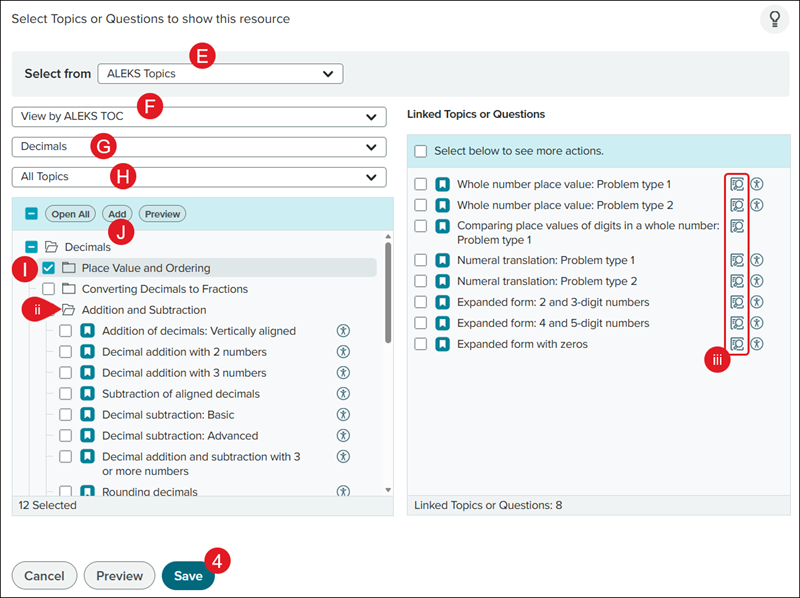Click accessibility icon beside Numeral translation: Problem type 1
This screenshot has width=800, height=598.
coord(757,260)
